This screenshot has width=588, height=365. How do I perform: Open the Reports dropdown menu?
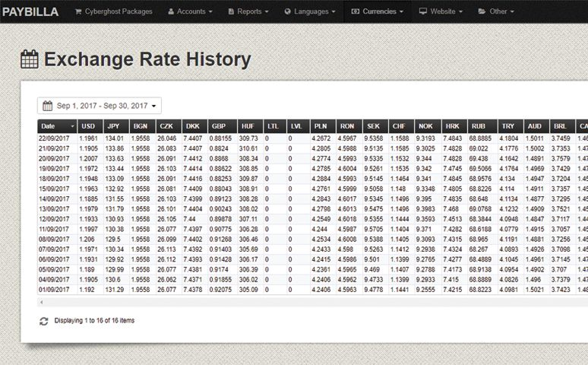(252, 11)
